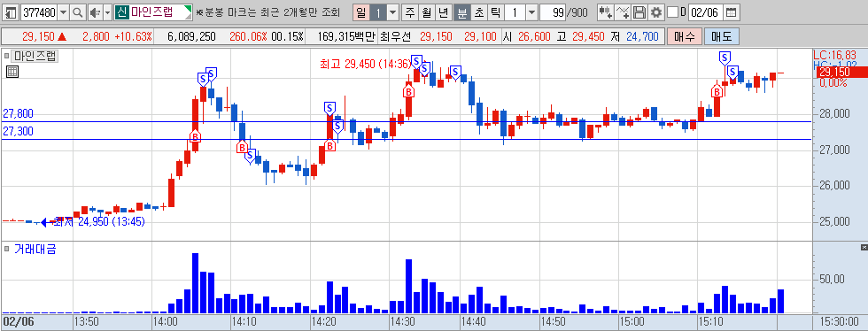
Task: Save chart with the floppy disk icon
Action: pos(639,12)
